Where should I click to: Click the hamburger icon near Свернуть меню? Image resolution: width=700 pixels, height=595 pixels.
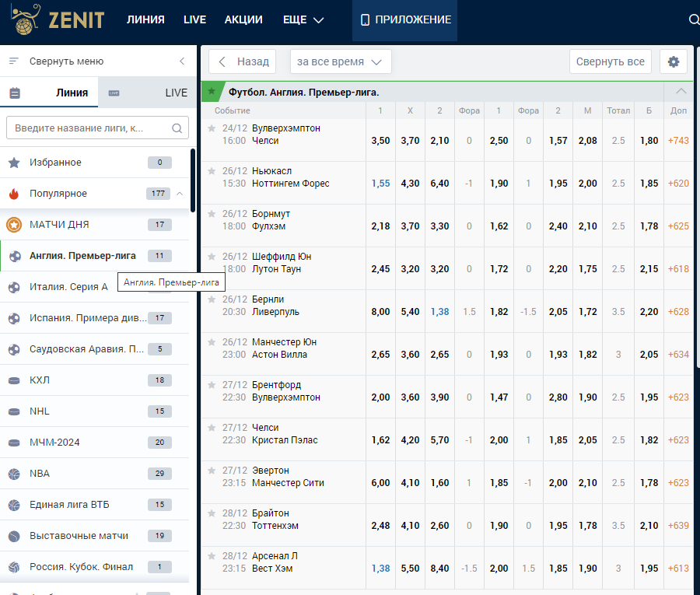(14, 61)
